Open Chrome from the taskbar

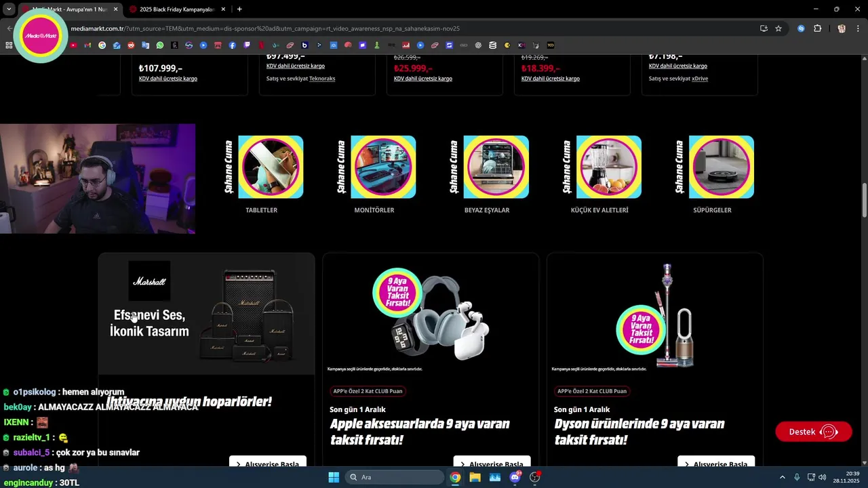pyautogui.click(x=455, y=477)
